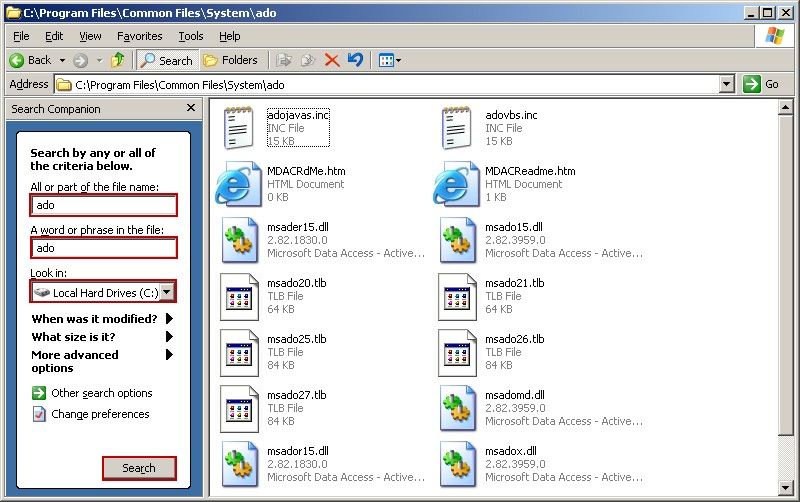Image resolution: width=800 pixels, height=502 pixels.
Task: Click the msado15.dll file name
Action: (514, 227)
